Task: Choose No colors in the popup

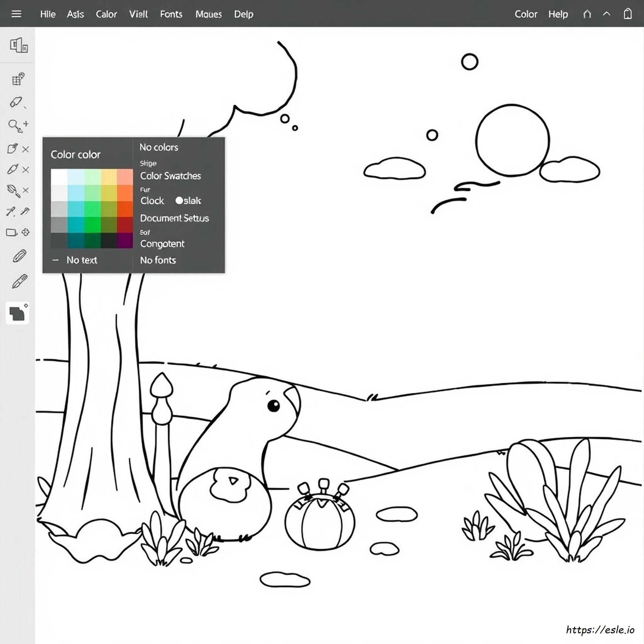Action: [x=159, y=147]
